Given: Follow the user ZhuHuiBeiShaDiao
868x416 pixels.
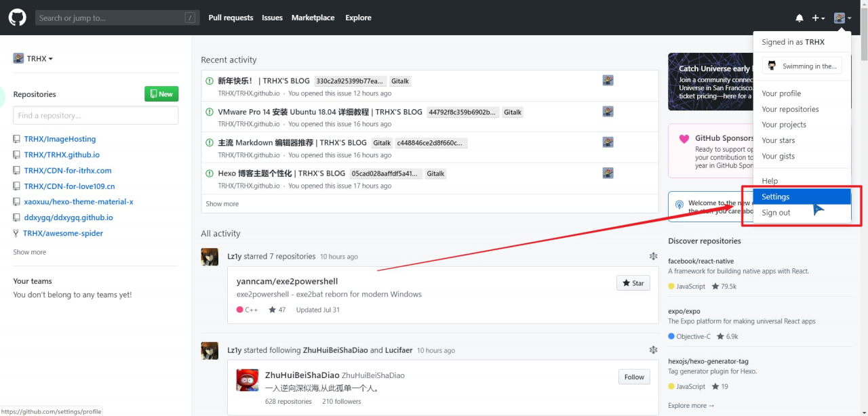Looking at the screenshot, I should click(x=633, y=377).
